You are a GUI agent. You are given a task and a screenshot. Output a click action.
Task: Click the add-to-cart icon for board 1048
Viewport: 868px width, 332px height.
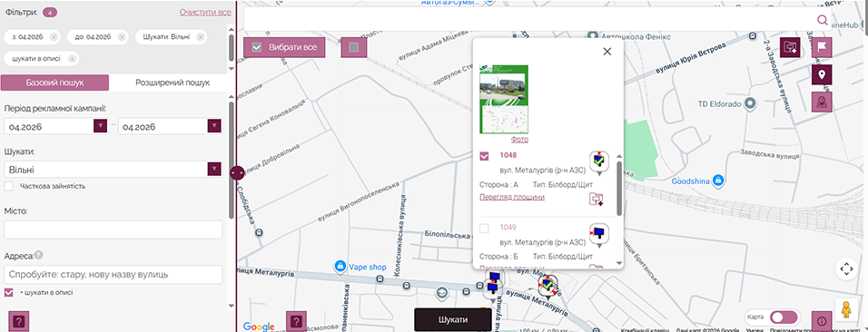(x=597, y=199)
